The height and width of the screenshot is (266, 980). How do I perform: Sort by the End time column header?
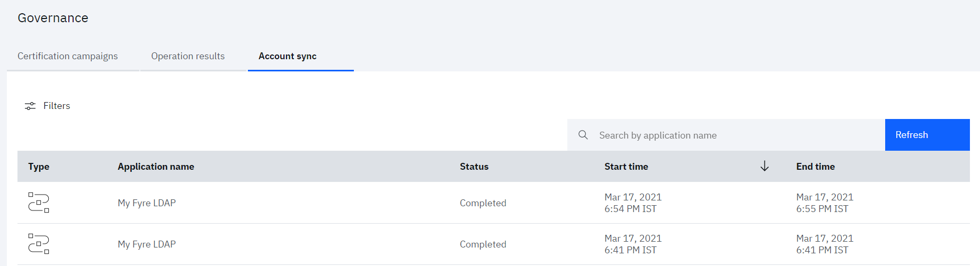point(815,167)
